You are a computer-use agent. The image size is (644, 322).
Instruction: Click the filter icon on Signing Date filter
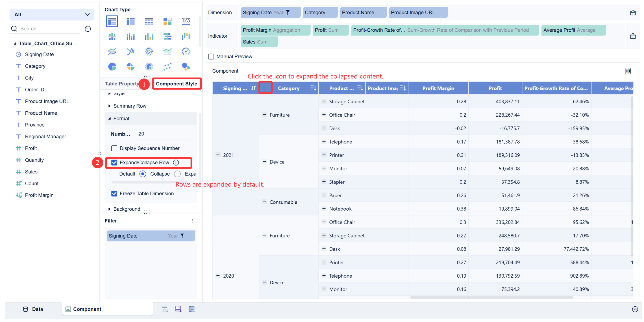[182, 236]
